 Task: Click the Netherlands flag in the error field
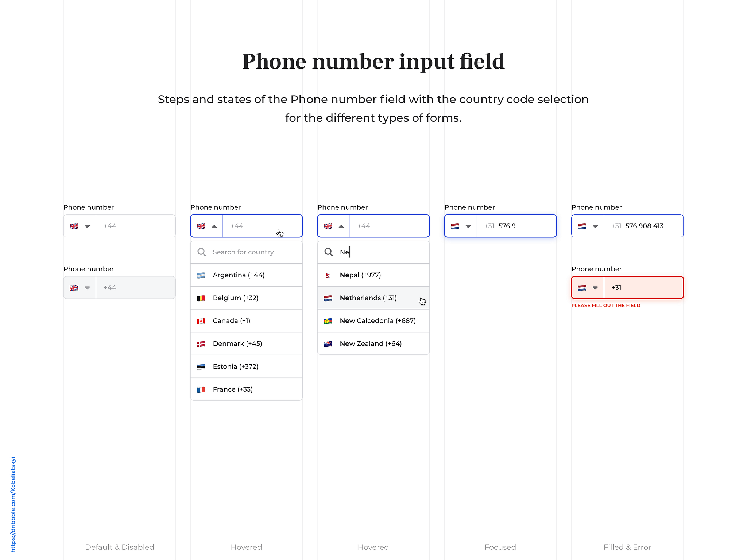(x=582, y=288)
